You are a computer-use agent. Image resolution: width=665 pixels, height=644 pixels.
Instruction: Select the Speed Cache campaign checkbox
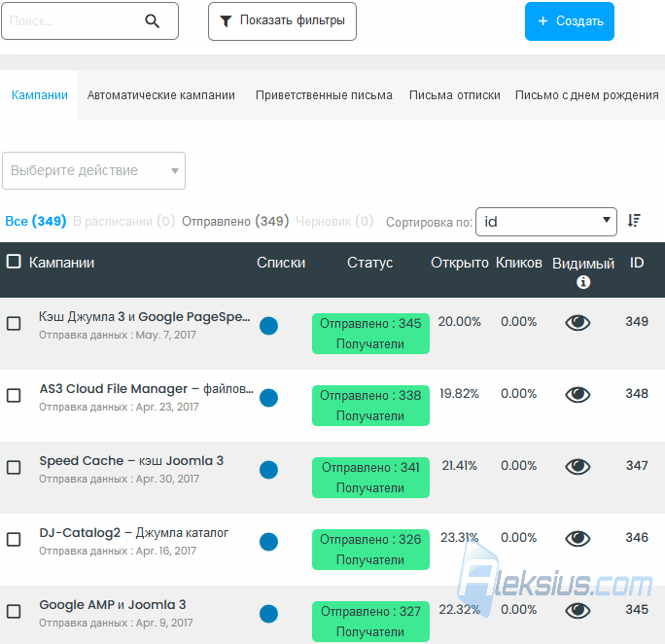[14, 468]
